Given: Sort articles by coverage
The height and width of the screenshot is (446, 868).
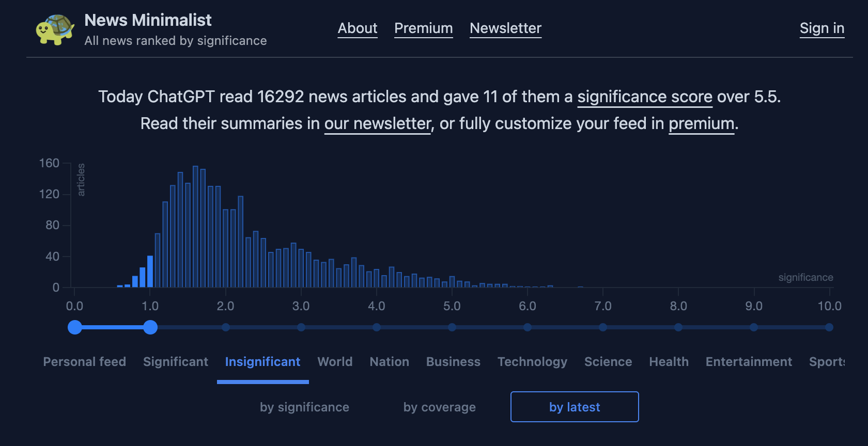Looking at the screenshot, I should (439, 407).
